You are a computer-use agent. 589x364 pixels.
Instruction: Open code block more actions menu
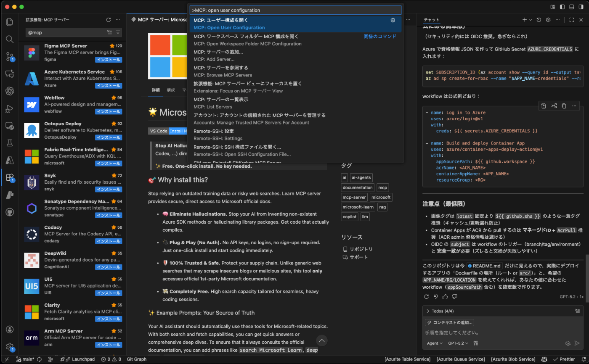574,106
